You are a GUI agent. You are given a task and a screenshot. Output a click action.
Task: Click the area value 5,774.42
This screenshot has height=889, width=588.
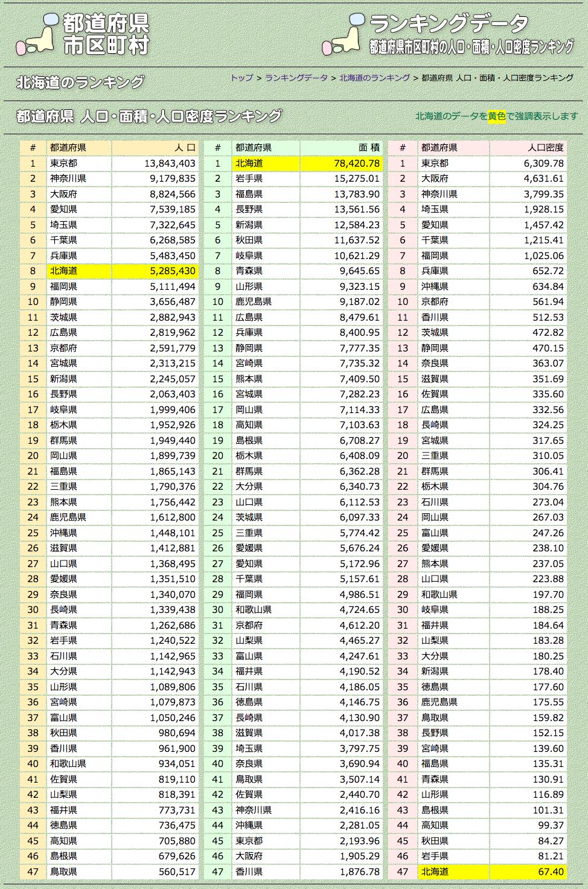(x=360, y=533)
